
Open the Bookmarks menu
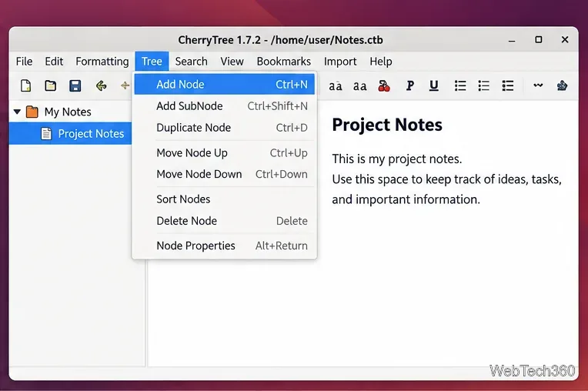coord(284,62)
